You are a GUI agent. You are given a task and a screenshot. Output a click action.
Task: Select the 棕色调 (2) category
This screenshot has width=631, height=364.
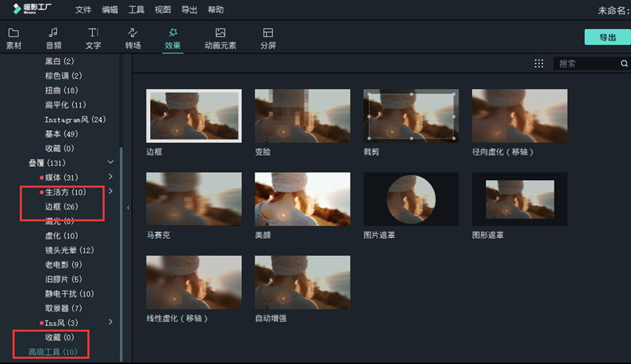(x=63, y=76)
